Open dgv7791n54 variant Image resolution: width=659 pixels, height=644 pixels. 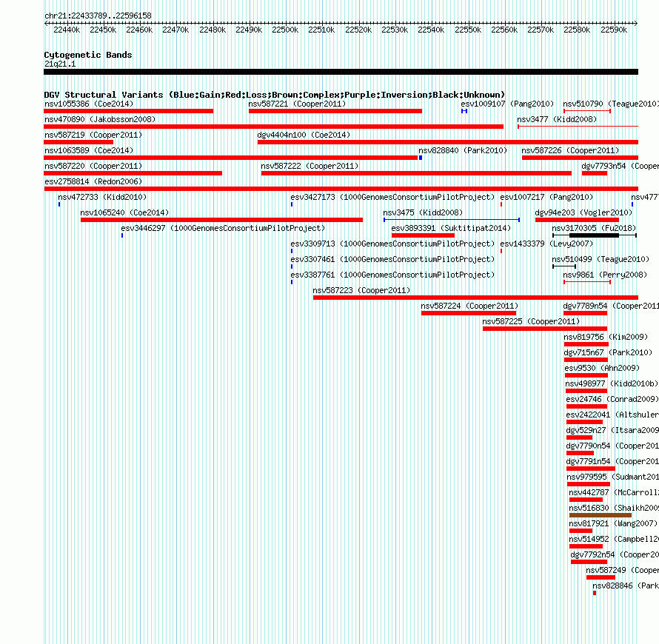590,469
